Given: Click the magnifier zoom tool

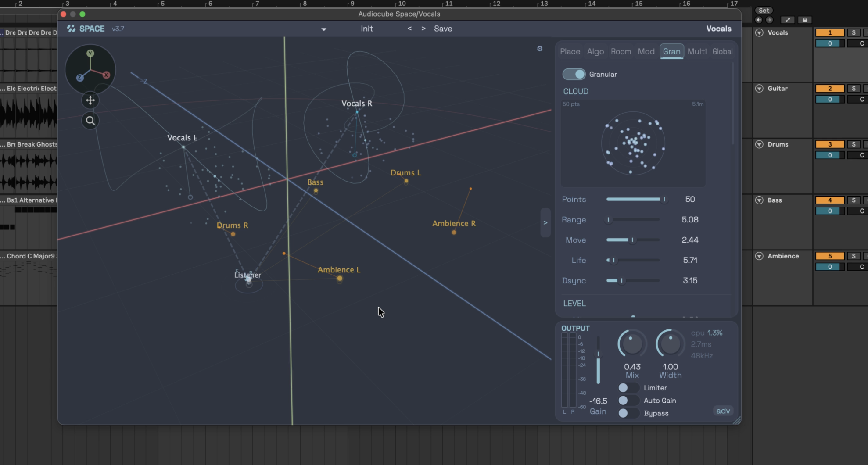Looking at the screenshot, I should (90, 121).
